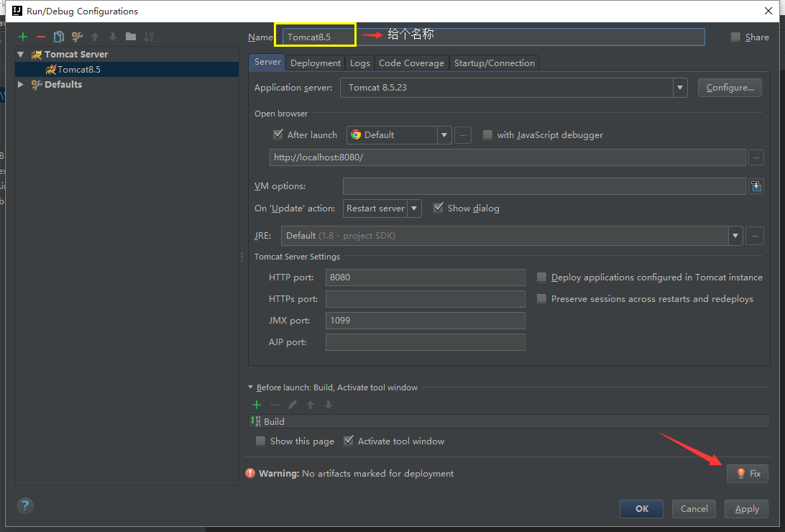Click the Tomcat Server cat icon
This screenshot has width=785, height=532.
[x=37, y=55]
